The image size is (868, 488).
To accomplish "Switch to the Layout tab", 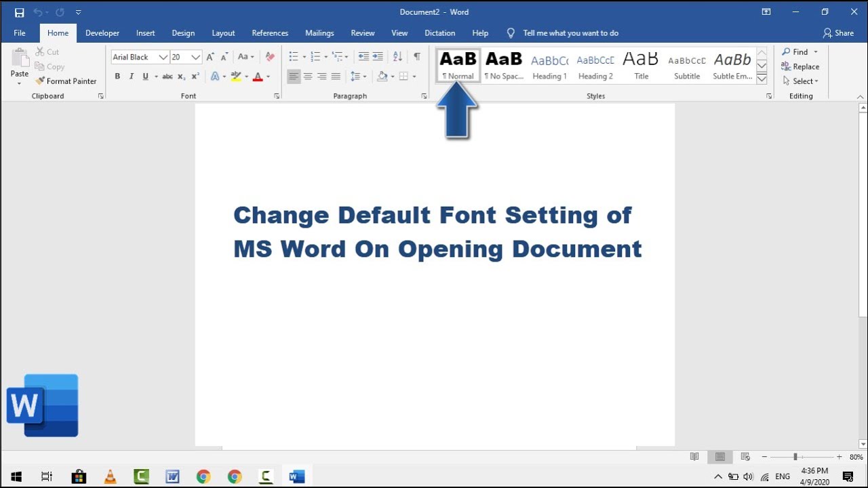I will pyautogui.click(x=223, y=33).
